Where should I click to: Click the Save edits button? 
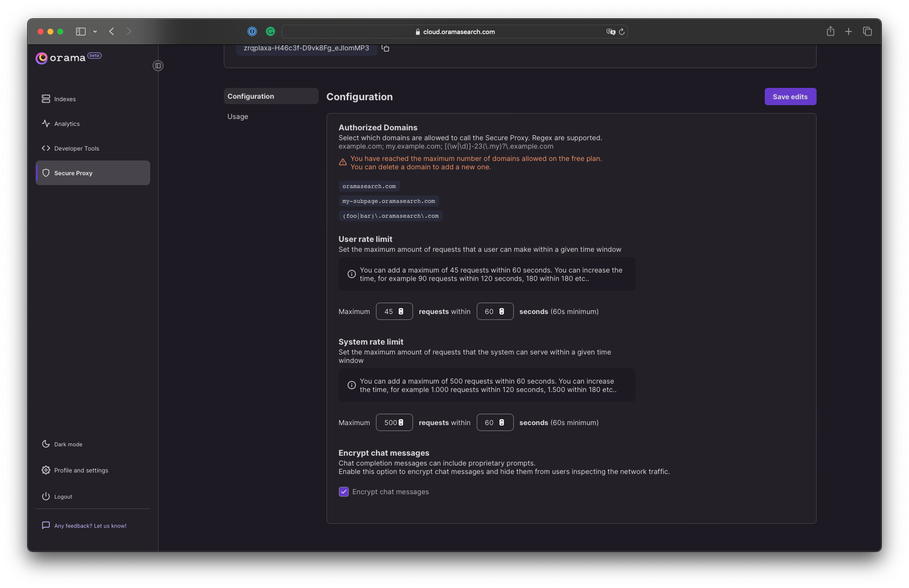[790, 97]
